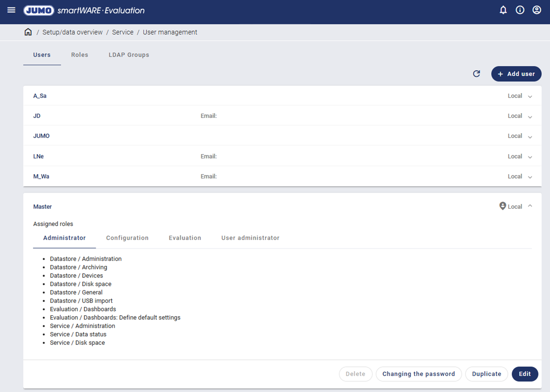This screenshot has width=550, height=392.
Task: Expand the M_Wa user row
Action: point(530,177)
